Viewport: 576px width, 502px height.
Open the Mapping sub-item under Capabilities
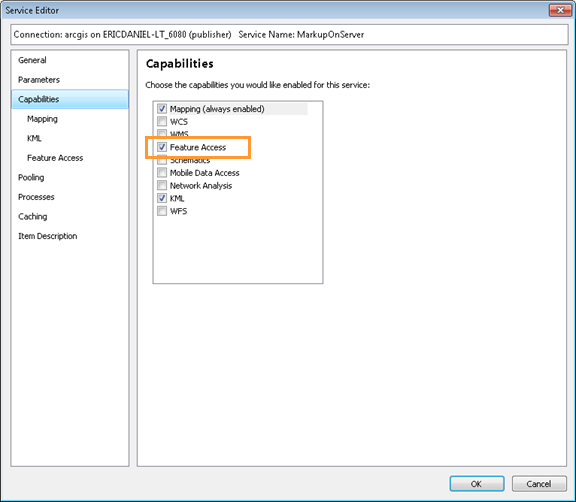tap(42, 119)
